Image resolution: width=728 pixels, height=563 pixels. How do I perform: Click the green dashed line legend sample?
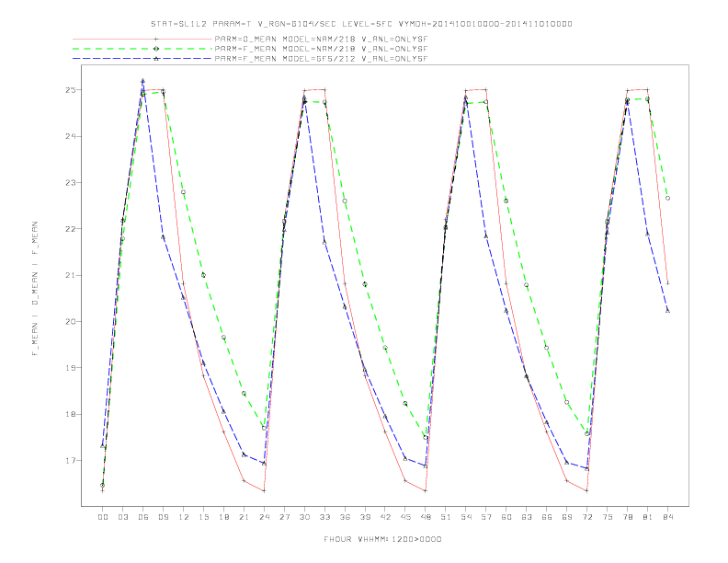(142, 49)
